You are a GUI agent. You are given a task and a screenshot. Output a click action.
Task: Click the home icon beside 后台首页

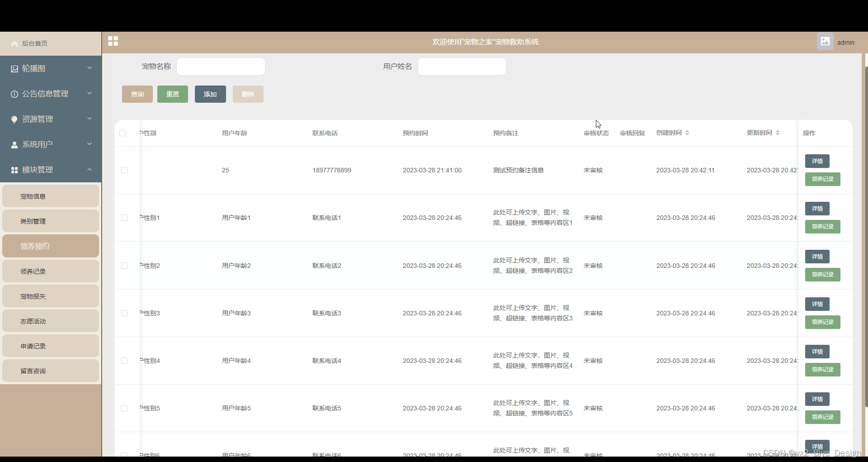tap(14, 43)
